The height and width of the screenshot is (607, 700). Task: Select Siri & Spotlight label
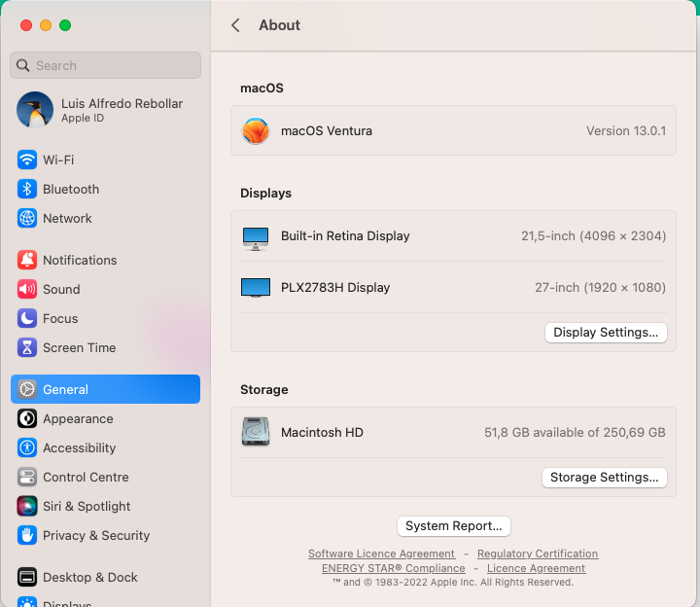coord(87,506)
